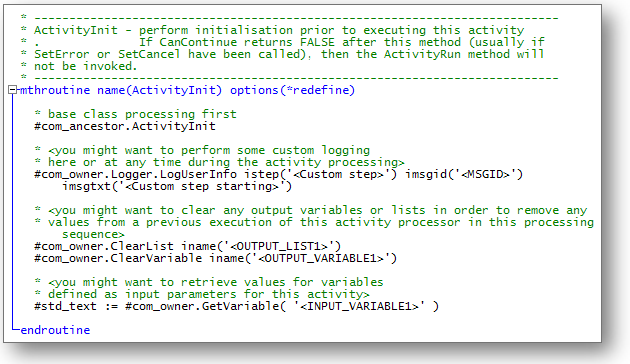Collapse the mthroutine ActivityInit code block
630x364 pixels.
coord(12,90)
